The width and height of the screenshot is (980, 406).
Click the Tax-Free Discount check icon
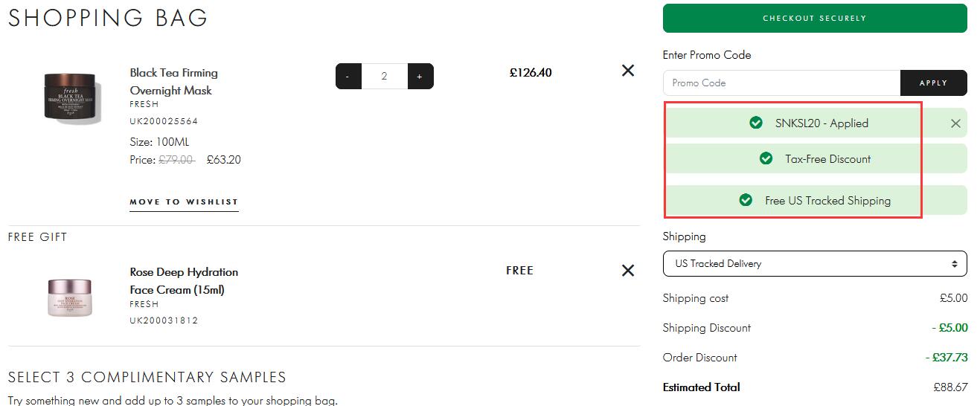point(766,158)
